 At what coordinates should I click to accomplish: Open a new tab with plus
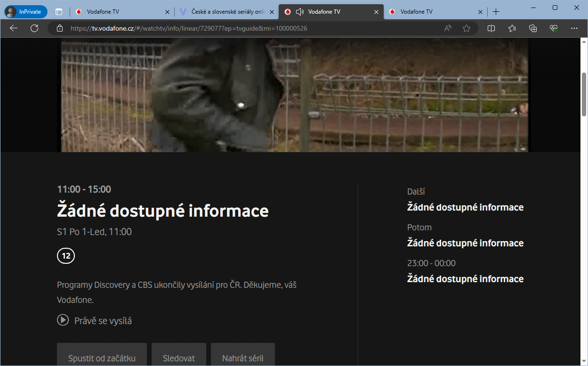[496, 12]
